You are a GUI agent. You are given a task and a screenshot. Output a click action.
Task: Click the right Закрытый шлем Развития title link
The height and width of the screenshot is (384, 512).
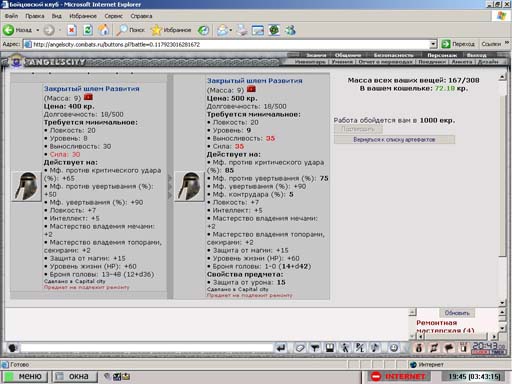click(x=255, y=81)
